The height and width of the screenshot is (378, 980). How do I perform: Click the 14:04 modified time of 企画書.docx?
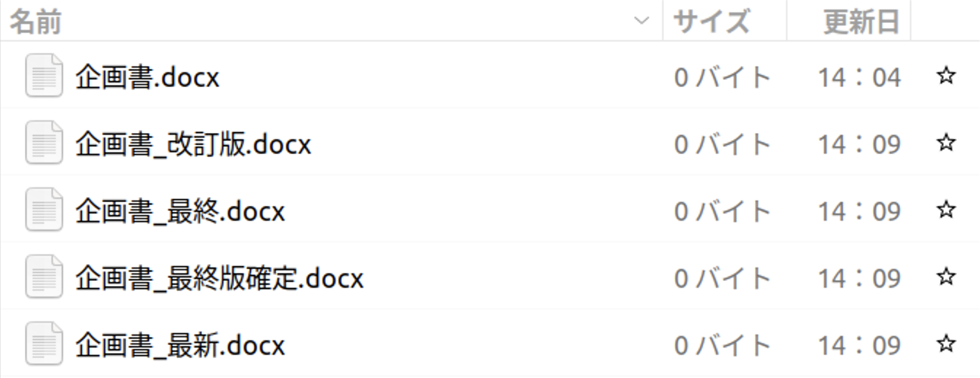859,78
